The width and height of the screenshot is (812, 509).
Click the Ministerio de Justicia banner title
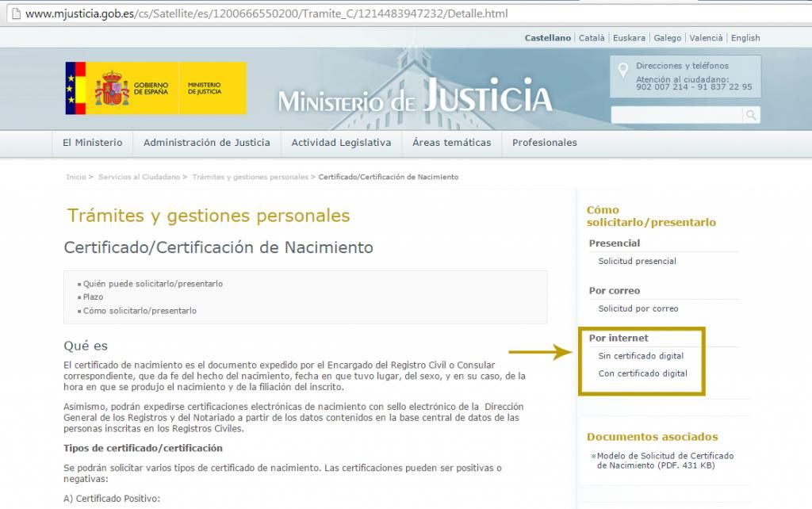coord(415,96)
